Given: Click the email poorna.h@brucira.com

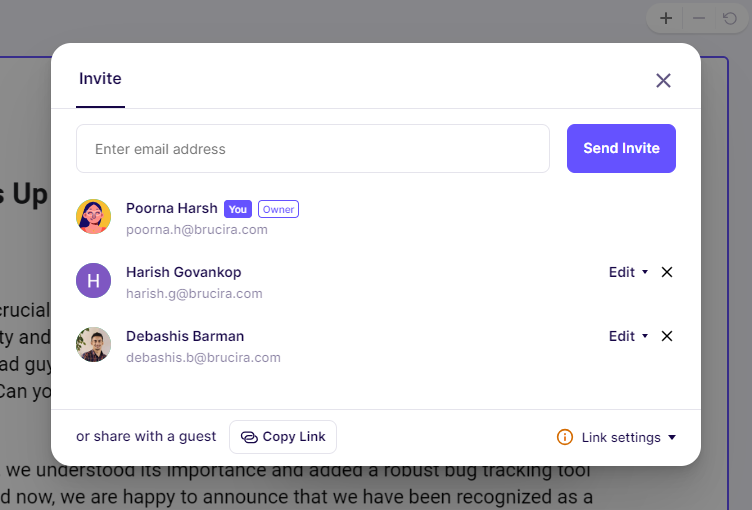Looking at the screenshot, I should tap(197, 230).
